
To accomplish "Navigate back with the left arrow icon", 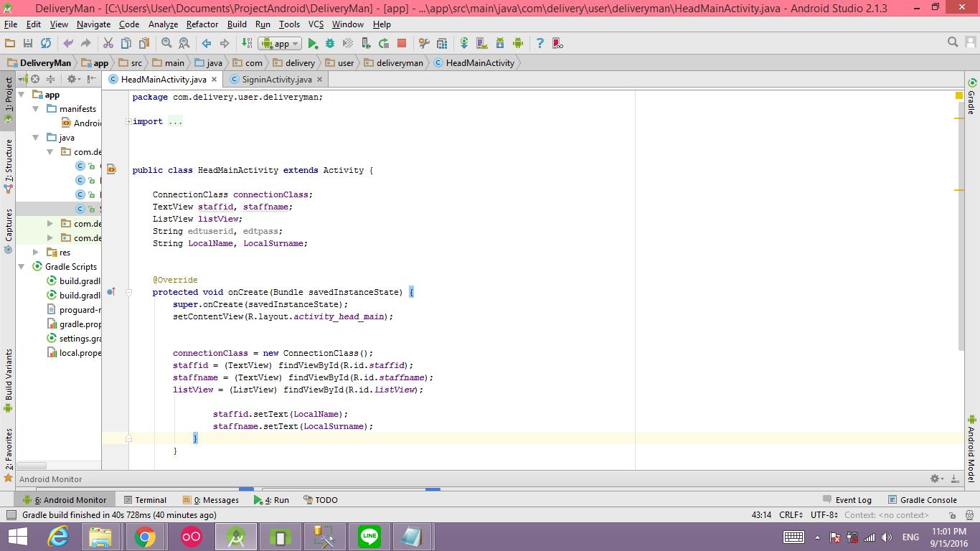I will click(207, 44).
